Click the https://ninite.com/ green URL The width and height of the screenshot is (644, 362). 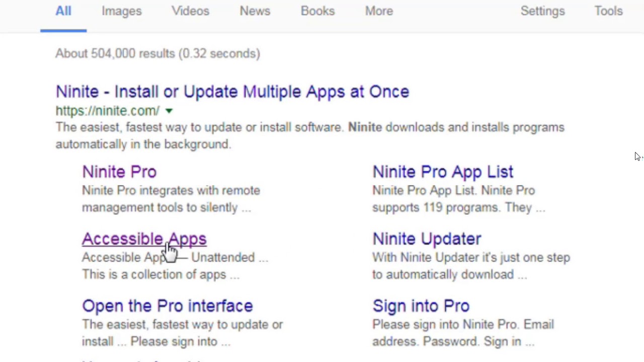pos(108,111)
